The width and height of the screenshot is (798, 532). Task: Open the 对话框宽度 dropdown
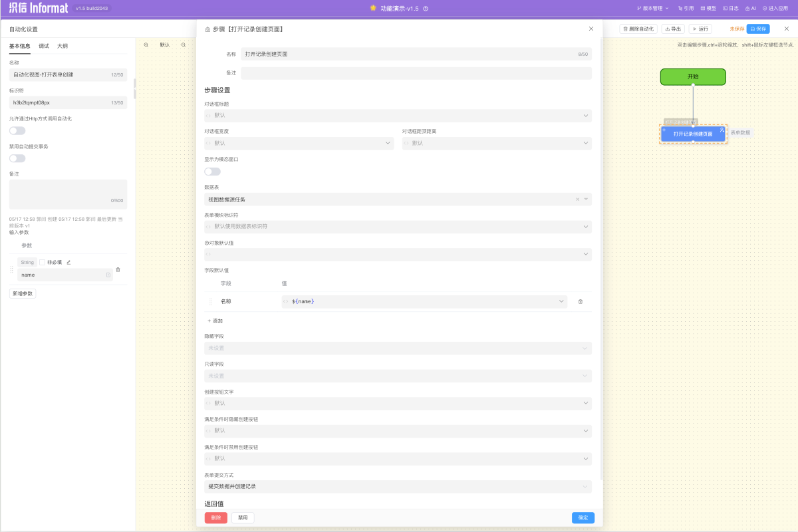[x=299, y=143]
